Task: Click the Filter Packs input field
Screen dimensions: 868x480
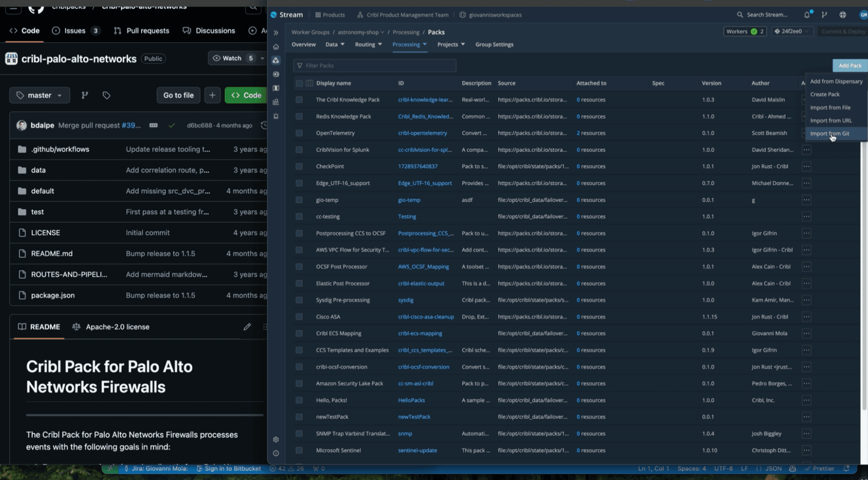Action: [x=375, y=66]
